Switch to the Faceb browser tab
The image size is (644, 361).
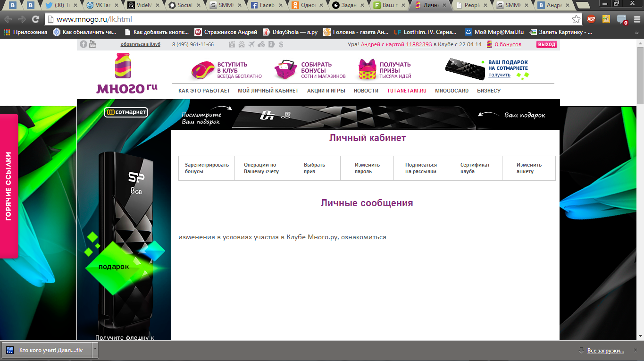pyautogui.click(x=266, y=6)
